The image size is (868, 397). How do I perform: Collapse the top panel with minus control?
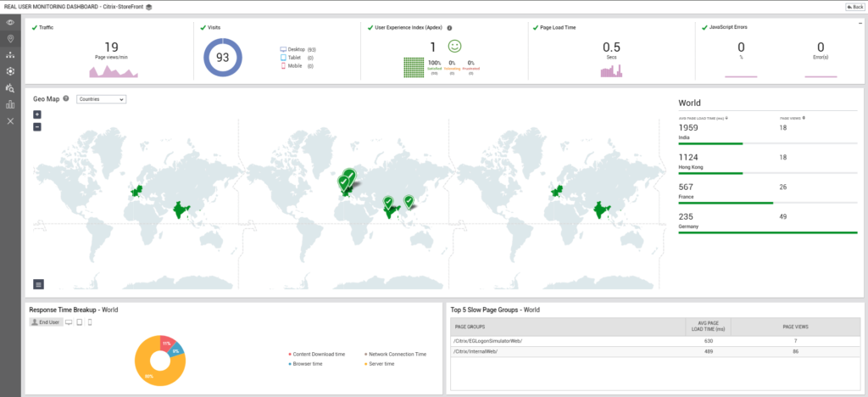tap(860, 23)
